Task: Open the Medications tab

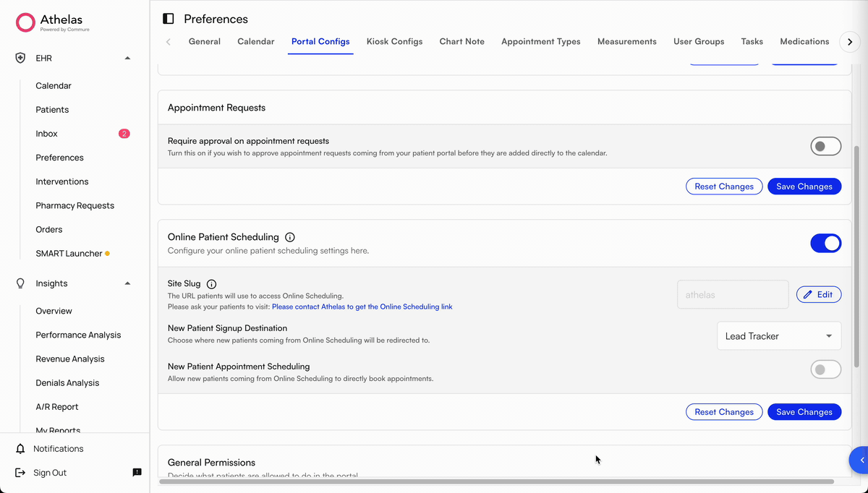Action: click(x=804, y=42)
